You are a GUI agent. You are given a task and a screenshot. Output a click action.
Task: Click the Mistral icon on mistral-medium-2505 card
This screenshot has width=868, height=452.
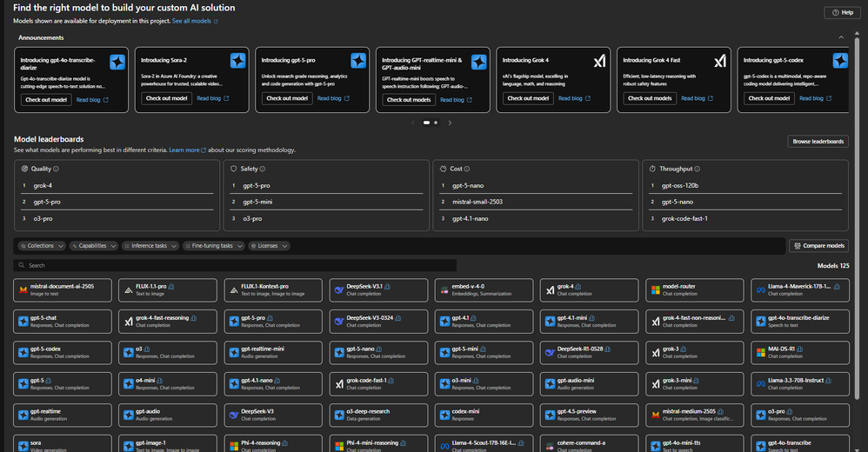656,415
